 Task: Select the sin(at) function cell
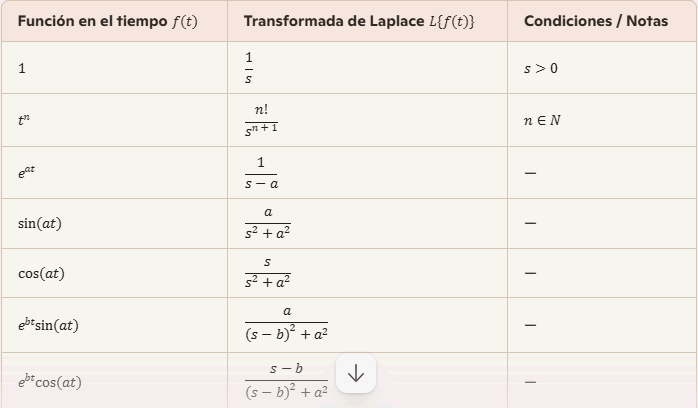[x=114, y=223]
